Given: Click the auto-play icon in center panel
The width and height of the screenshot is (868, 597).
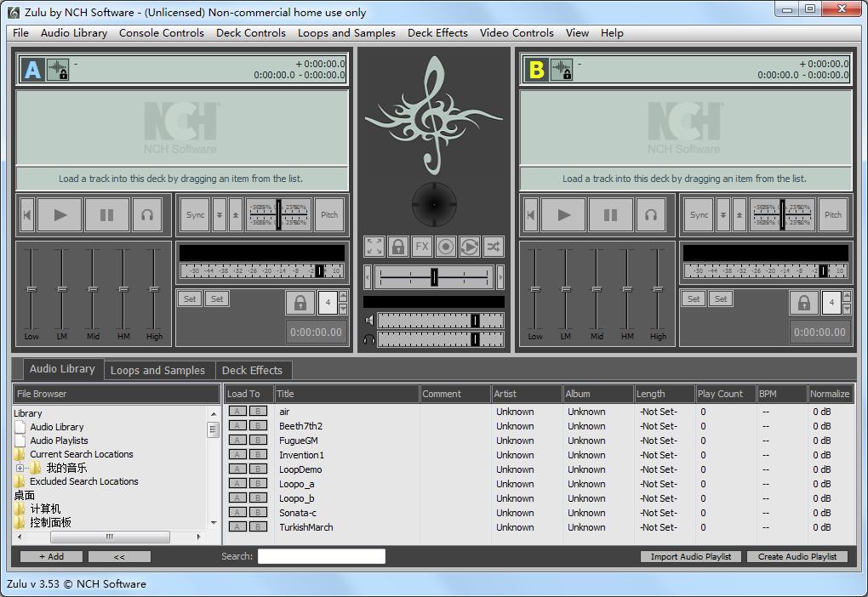Looking at the screenshot, I should 470,247.
